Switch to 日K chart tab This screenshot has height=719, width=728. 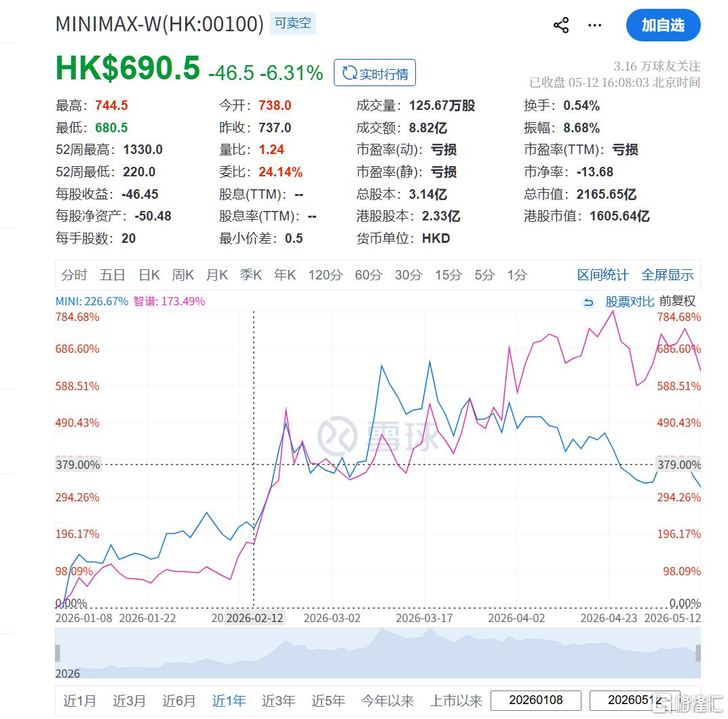click(x=149, y=275)
